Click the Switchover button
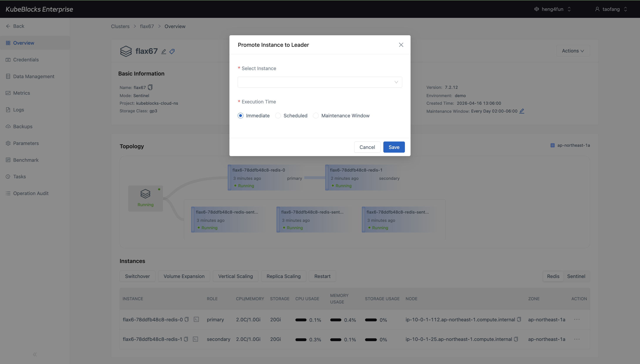This screenshot has width=640, height=364. point(137,276)
